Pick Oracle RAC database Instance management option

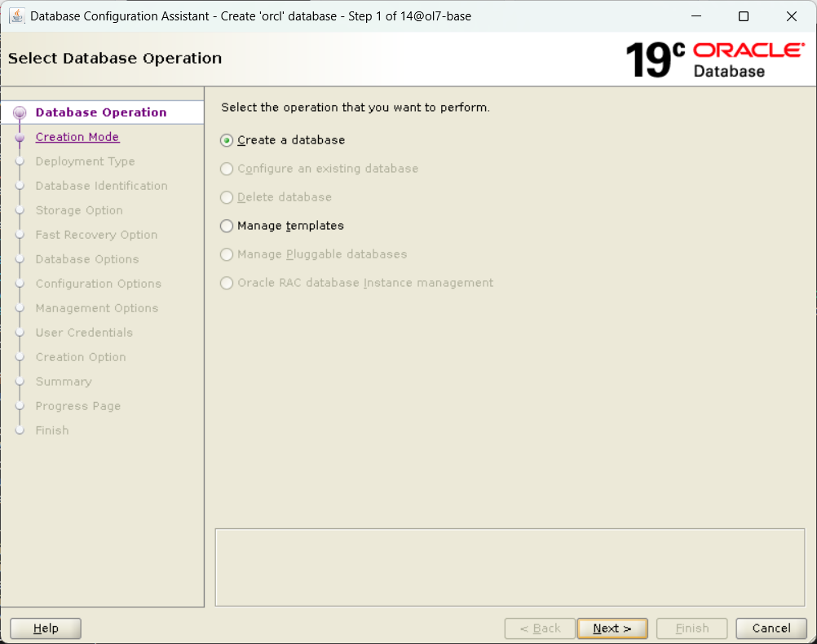point(356,283)
